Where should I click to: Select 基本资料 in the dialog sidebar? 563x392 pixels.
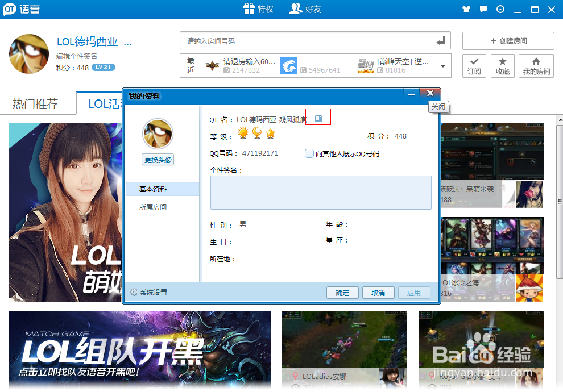[162, 189]
